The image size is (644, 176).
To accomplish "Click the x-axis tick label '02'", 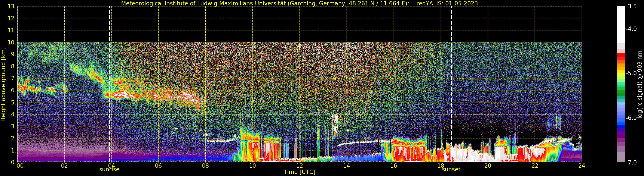I will click(x=64, y=166).
